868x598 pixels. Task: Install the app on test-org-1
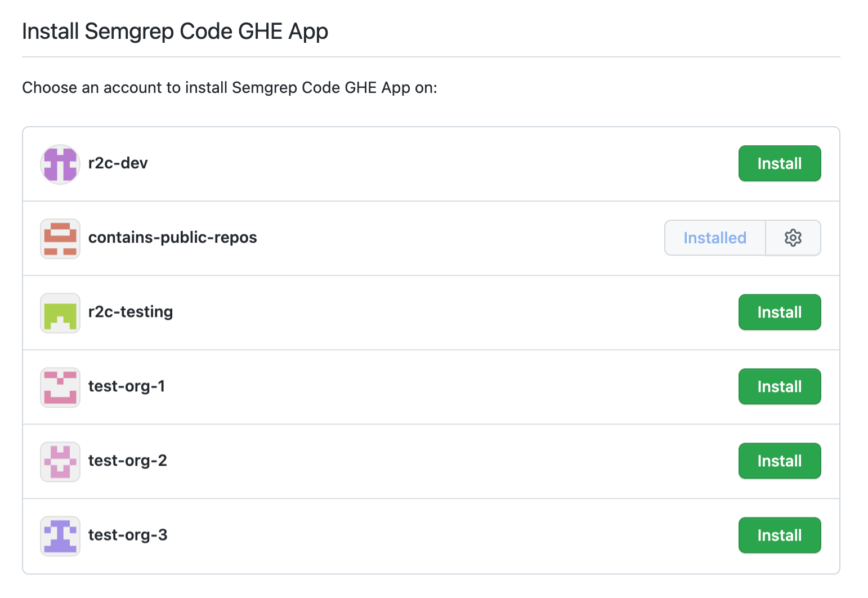(x=779, y=386)
